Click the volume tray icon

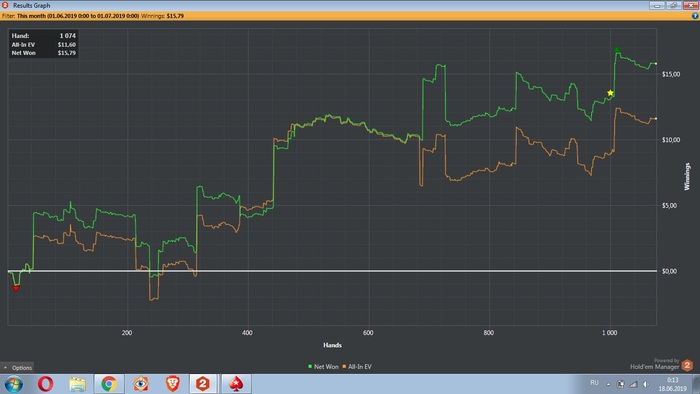[x=646, y=384]
